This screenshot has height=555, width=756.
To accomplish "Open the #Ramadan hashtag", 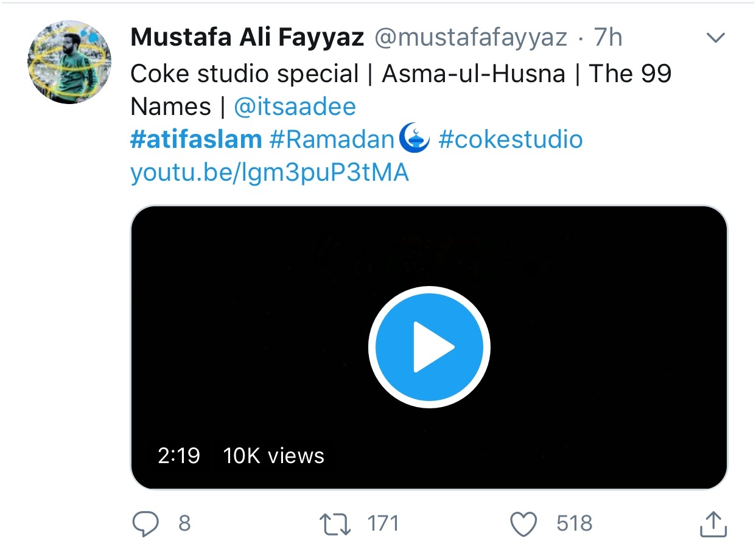I will pos(350,140).
